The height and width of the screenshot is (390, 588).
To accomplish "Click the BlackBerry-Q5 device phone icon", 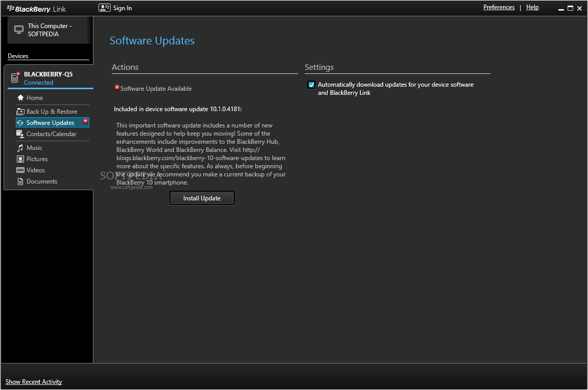I will (x=15, y=77).
